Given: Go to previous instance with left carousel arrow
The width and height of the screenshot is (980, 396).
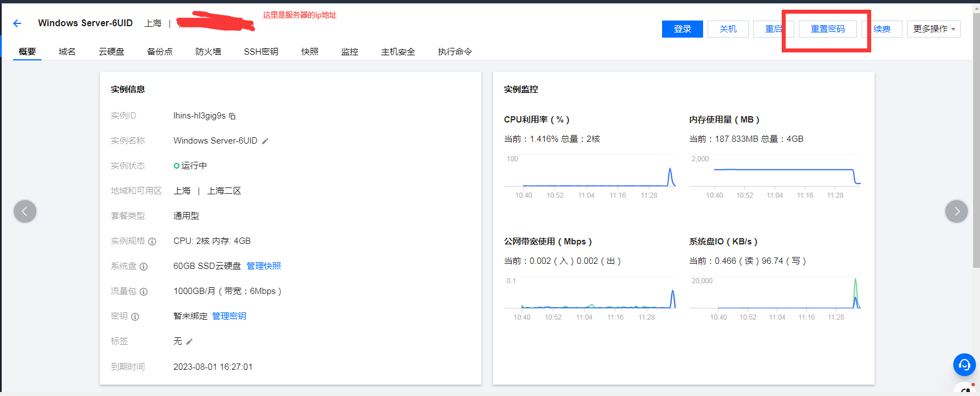Looking at the screenshot, I should click(x=25, y=211).
